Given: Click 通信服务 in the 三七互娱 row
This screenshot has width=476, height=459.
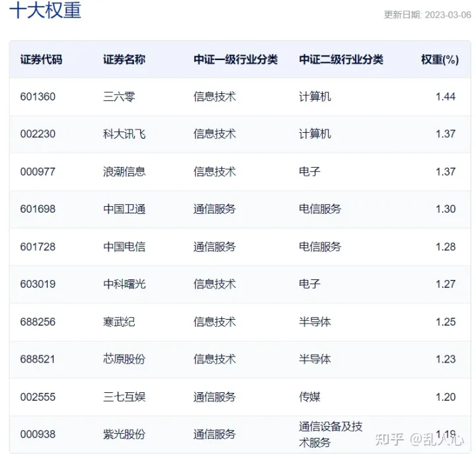Looking at the screenshot, I should point(215,397).
